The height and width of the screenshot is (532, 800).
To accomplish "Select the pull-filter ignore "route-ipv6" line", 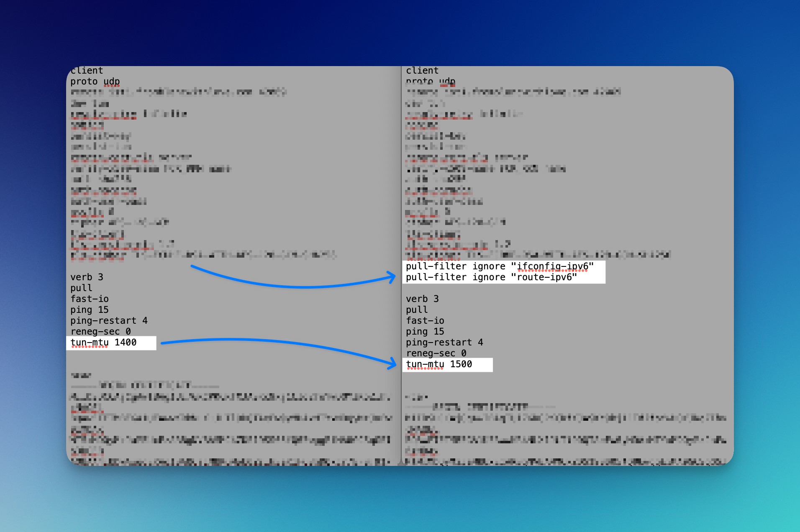I will click(491, 277).
